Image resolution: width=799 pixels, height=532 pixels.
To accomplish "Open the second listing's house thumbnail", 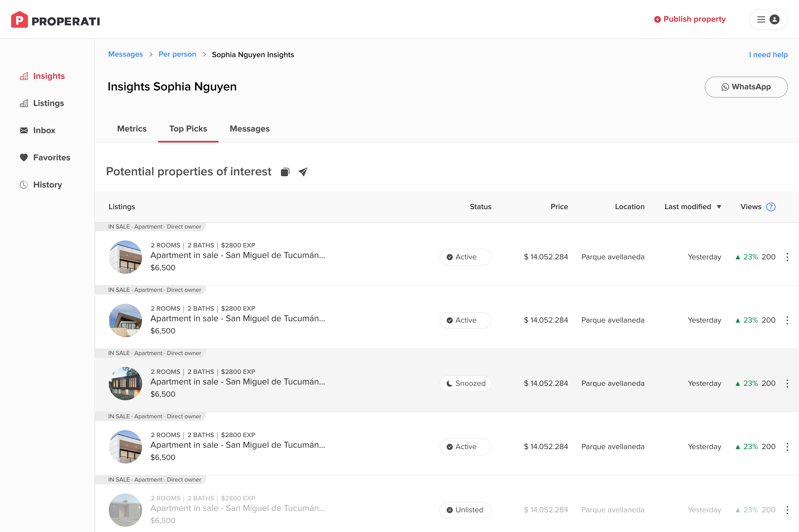I will click(125, 320).
